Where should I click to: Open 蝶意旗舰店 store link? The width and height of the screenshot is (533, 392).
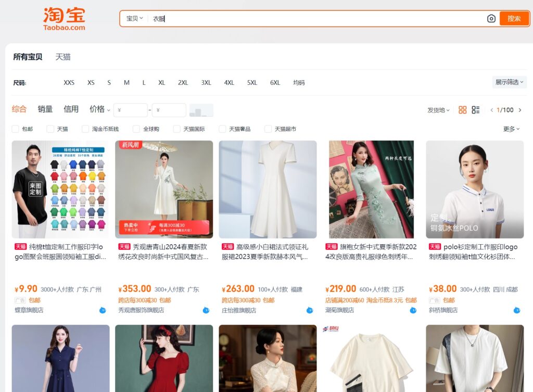point(29,310)
